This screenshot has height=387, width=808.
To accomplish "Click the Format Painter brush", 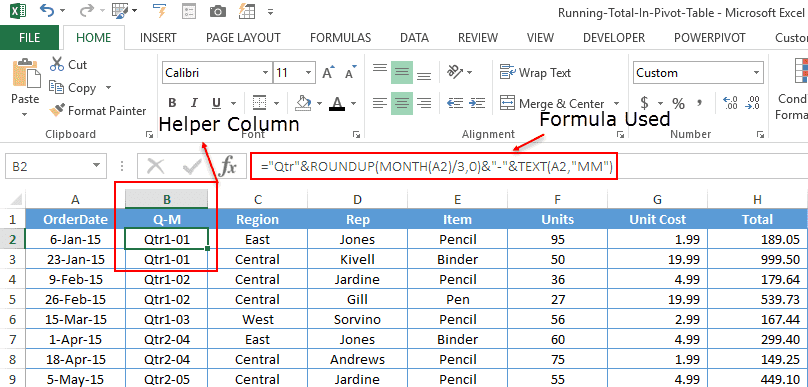I will tap(57, 110).
